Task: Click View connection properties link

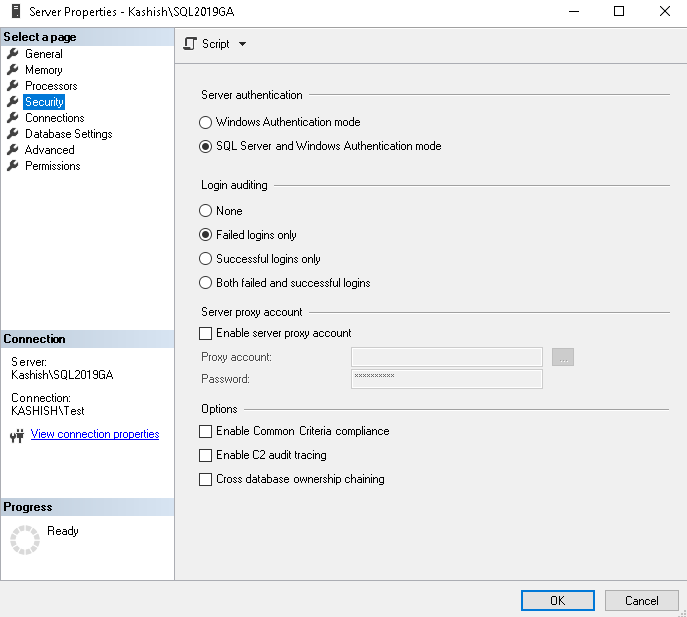Action: 95,434
